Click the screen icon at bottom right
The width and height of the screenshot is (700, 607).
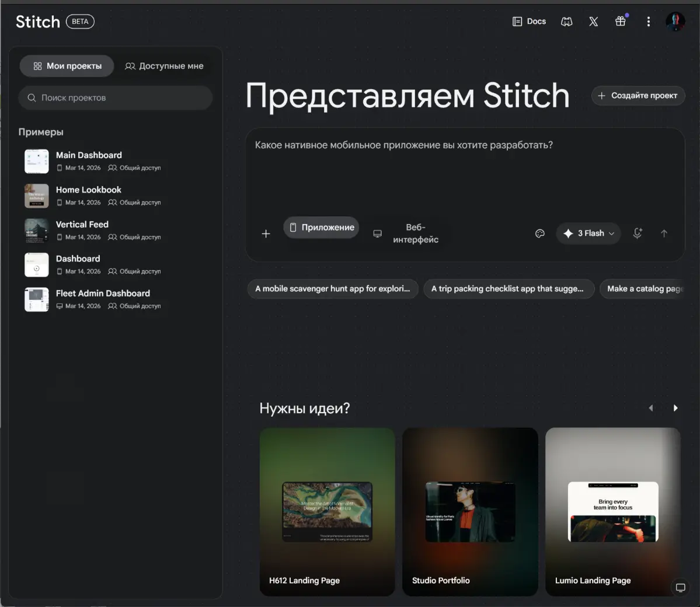tap(680, 587)
